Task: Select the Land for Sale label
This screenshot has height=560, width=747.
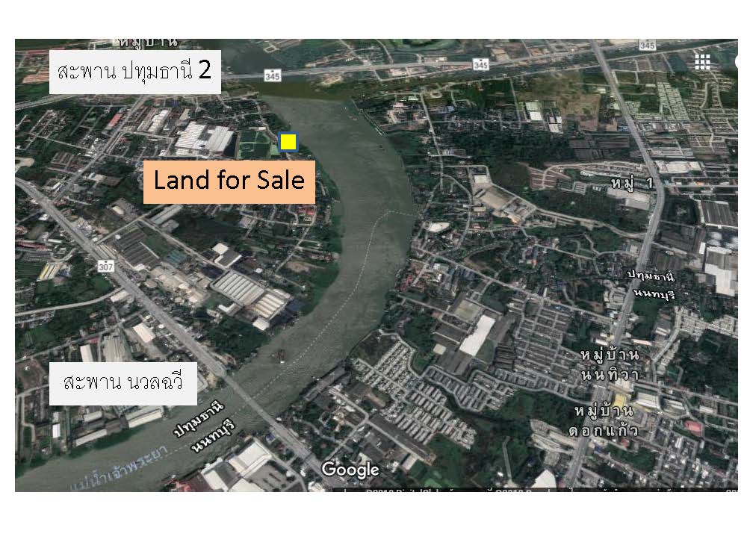Action: tap(229, 182)
